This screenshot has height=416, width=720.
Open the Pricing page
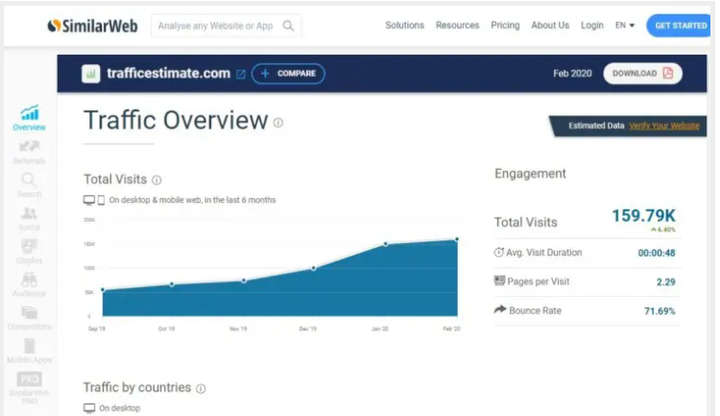pyautogui.click(x=505, y=25)
